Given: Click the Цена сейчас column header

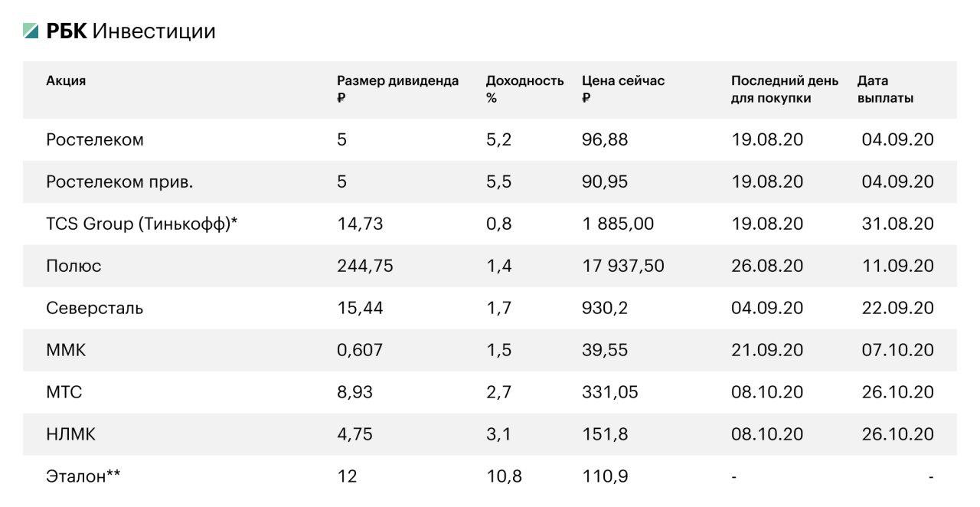Looking at the screenshot, I should (x=622, y=89).
